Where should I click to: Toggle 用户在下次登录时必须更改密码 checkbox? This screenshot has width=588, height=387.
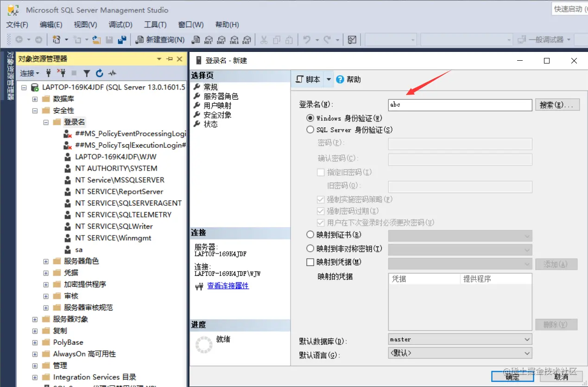(321, 222)
